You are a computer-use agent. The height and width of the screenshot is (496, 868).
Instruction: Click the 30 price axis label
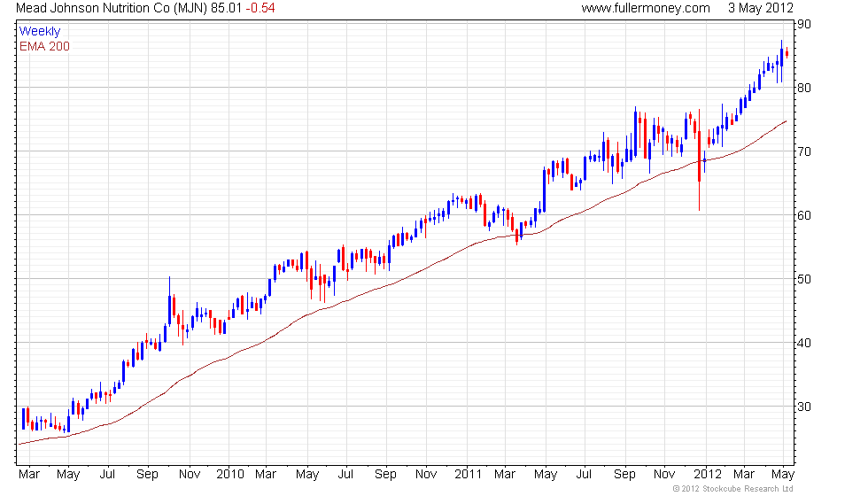pos(804,407)
